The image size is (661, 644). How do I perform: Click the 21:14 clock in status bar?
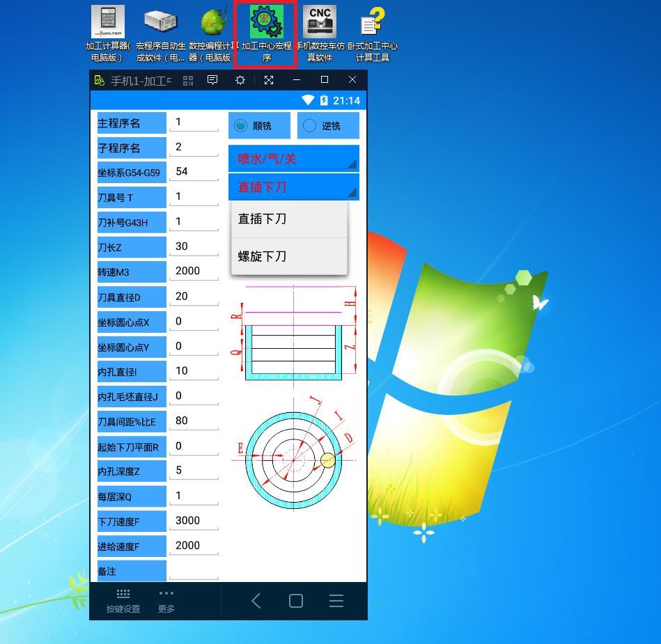tap(346, 101)
